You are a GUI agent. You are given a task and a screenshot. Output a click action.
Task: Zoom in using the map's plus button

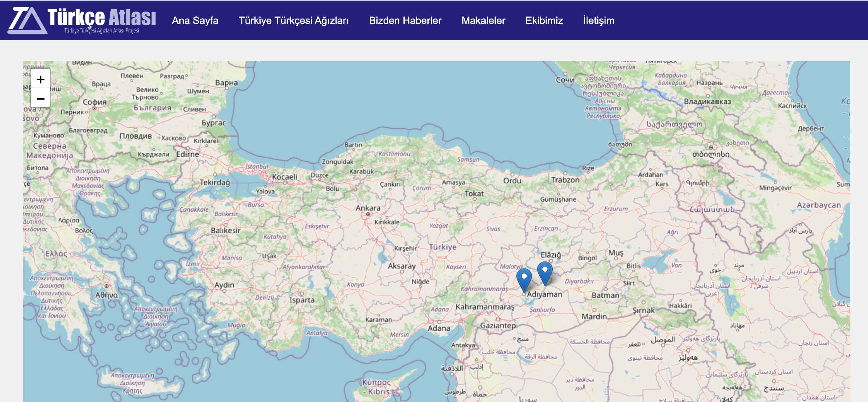(x=40, y=79)
